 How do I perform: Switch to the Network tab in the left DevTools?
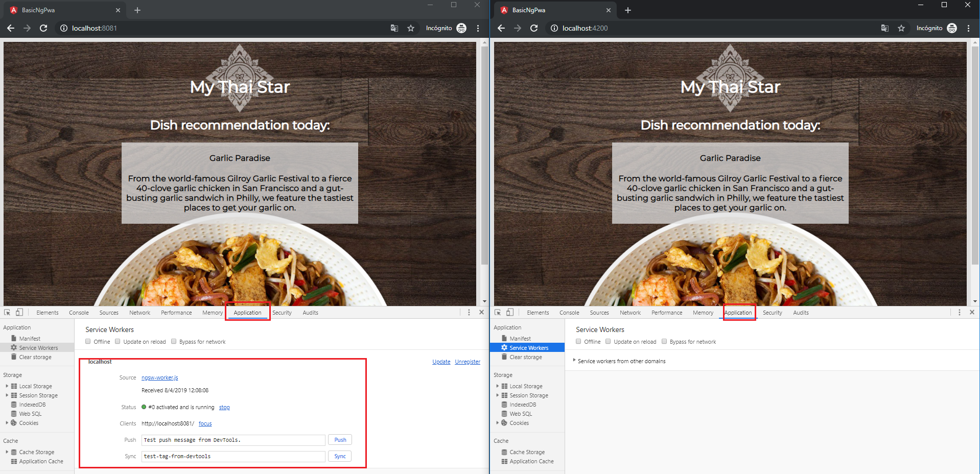pos(139,313)
